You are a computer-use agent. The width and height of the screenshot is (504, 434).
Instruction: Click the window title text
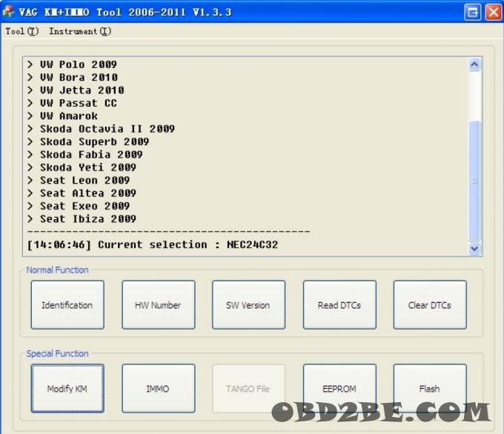click(x=125, y=12)
